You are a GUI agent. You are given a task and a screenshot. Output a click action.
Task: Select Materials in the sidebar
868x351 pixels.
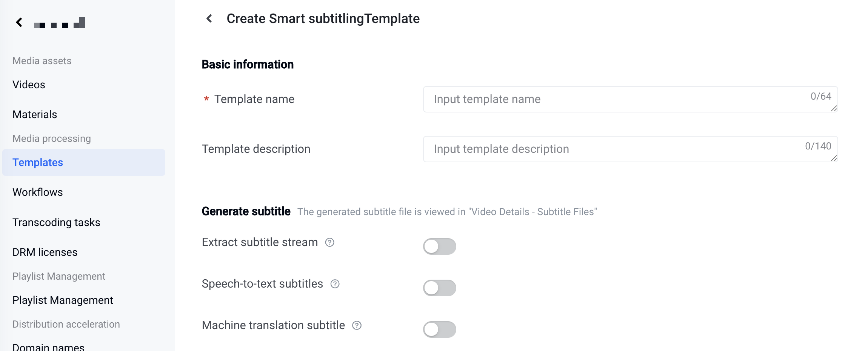pyautogui.click(x=35, y=114)
